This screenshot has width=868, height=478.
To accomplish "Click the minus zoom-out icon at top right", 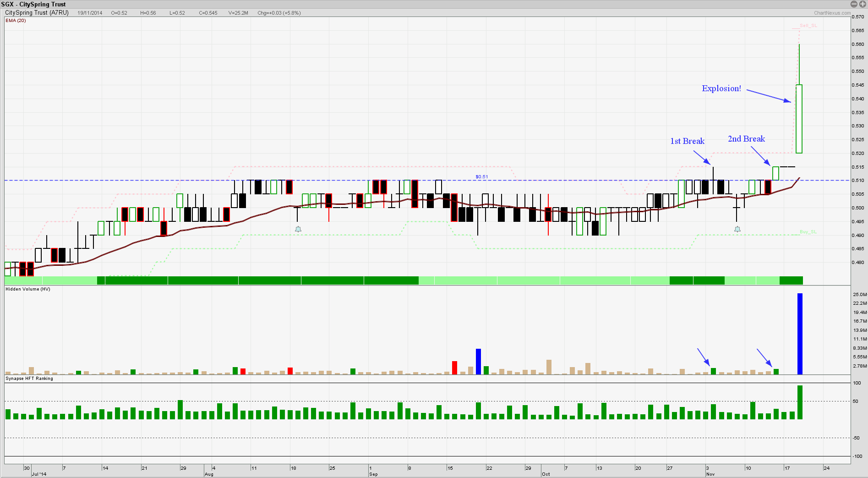I will click(x=853, y=4).
